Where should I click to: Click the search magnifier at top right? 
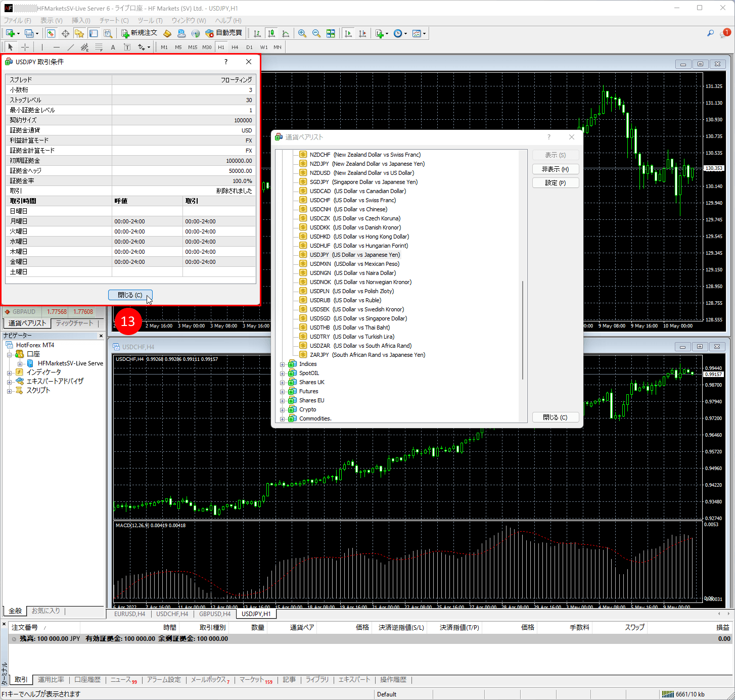[x=710, y=33]
